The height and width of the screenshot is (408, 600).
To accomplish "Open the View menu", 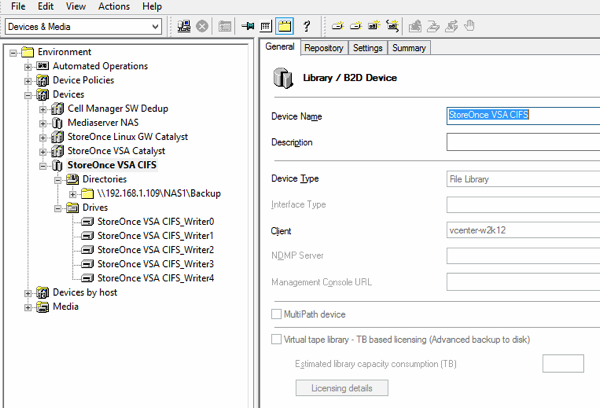I will pos(76,6).
